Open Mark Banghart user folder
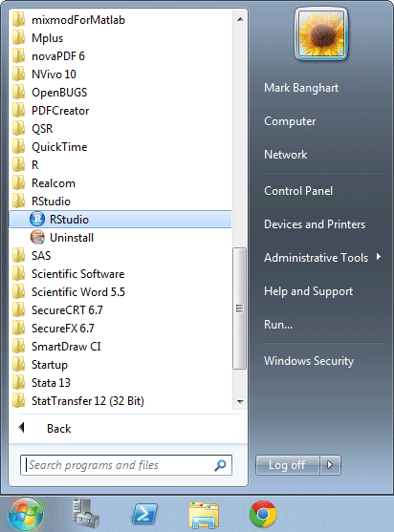 point(301,88)
